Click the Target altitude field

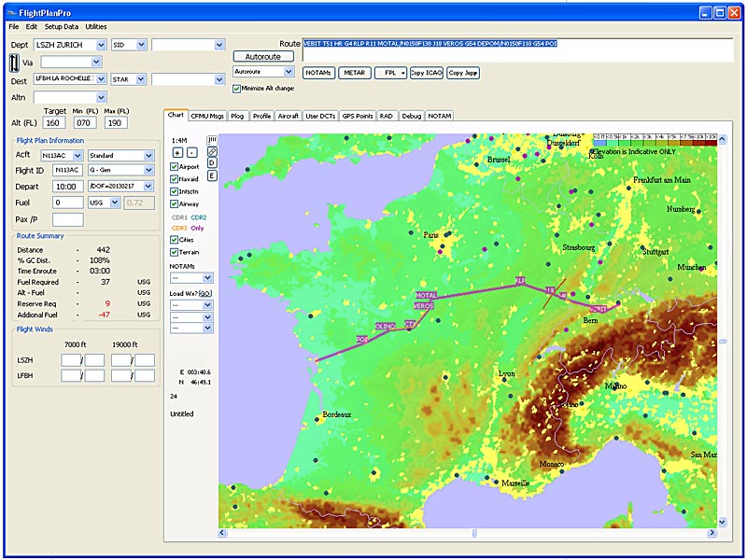click(53, 123)
